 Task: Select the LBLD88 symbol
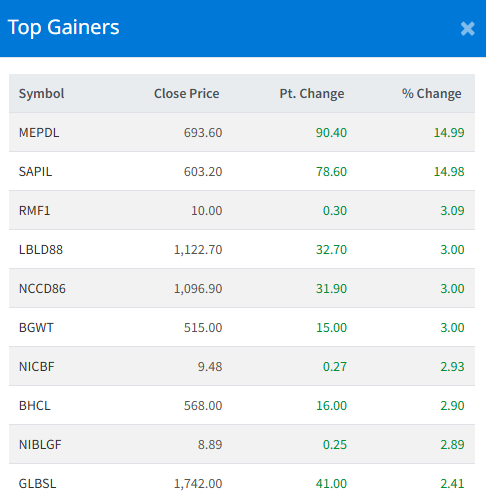(x=41, y=250)
